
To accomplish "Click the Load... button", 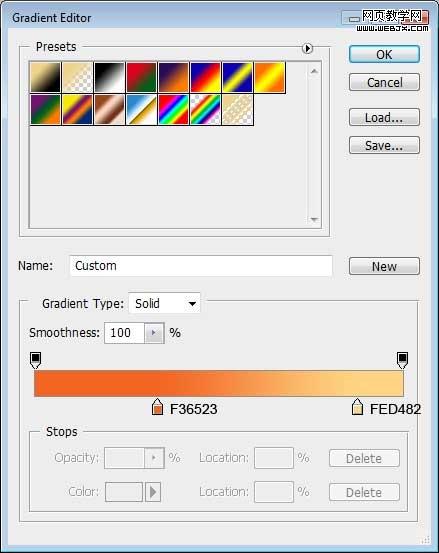I will click(x=384, y=117).
